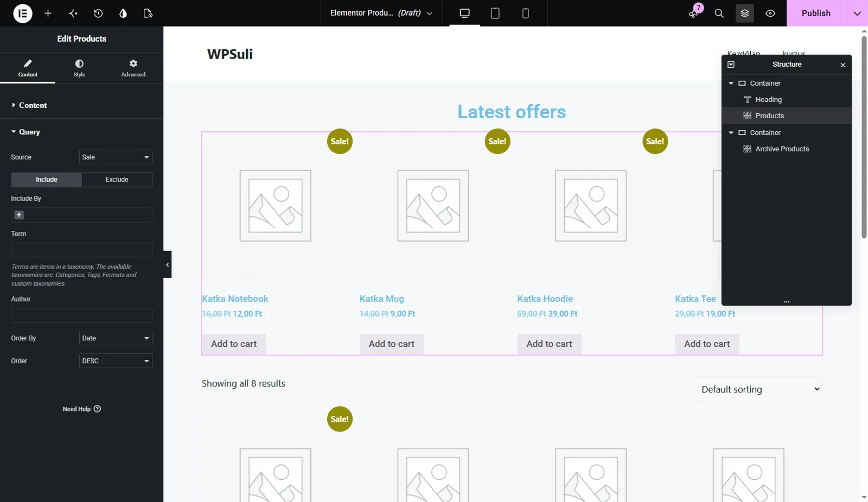Click the Publish button
Screen dimensions: 868x502
pos(816,13)
